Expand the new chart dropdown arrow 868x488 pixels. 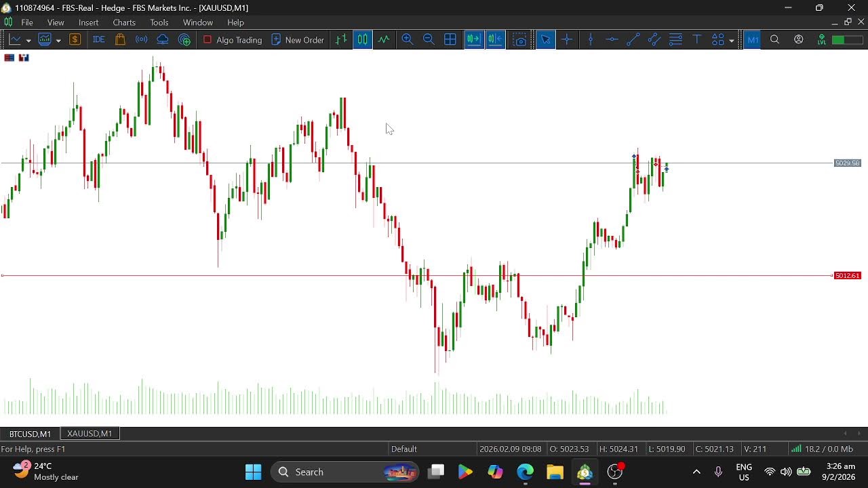(x=28, y=41)
